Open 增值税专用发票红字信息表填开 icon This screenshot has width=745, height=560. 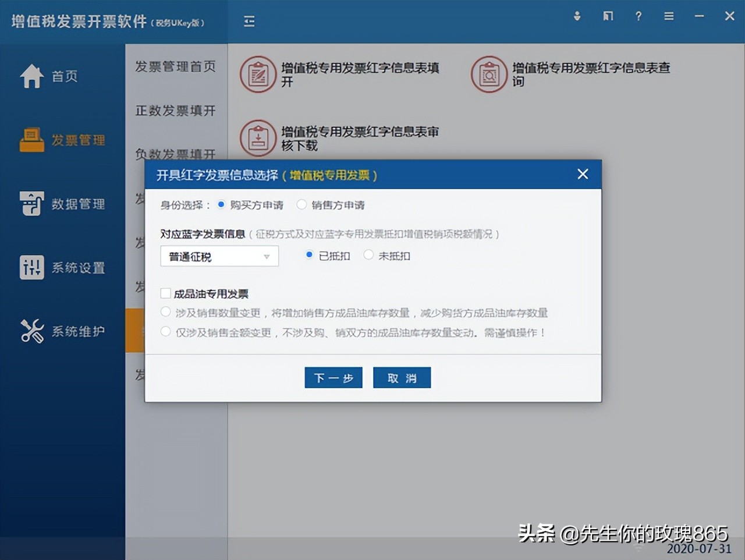tap(258, 75)
